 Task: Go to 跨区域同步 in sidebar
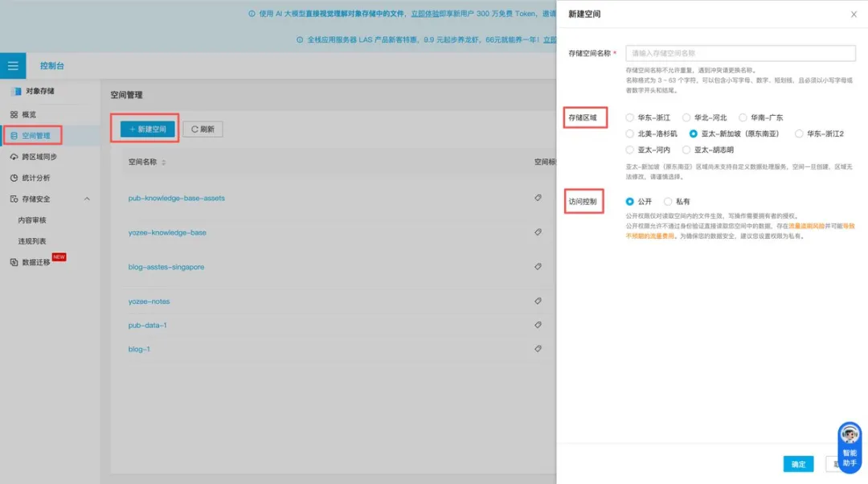coord(39,157)
